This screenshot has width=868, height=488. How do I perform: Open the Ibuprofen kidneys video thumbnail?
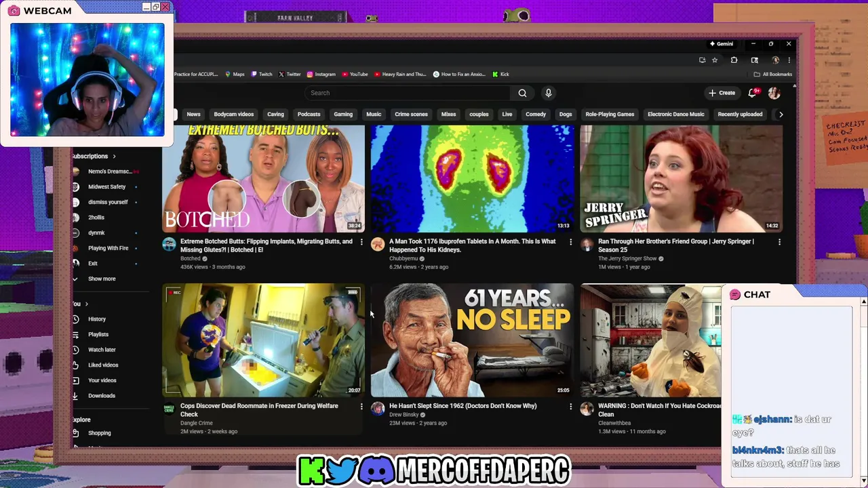[472, 178]
